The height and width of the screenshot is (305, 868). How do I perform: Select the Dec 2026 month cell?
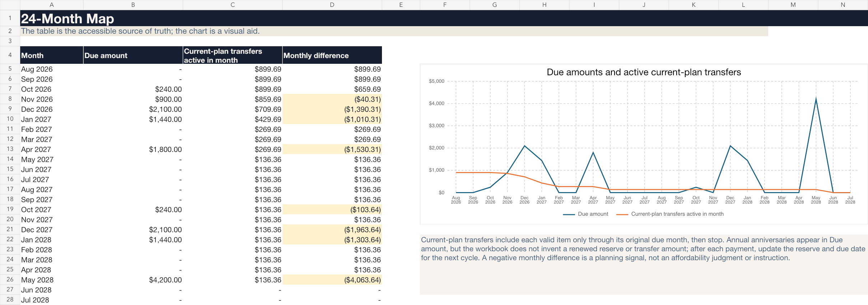pos(52,109)
